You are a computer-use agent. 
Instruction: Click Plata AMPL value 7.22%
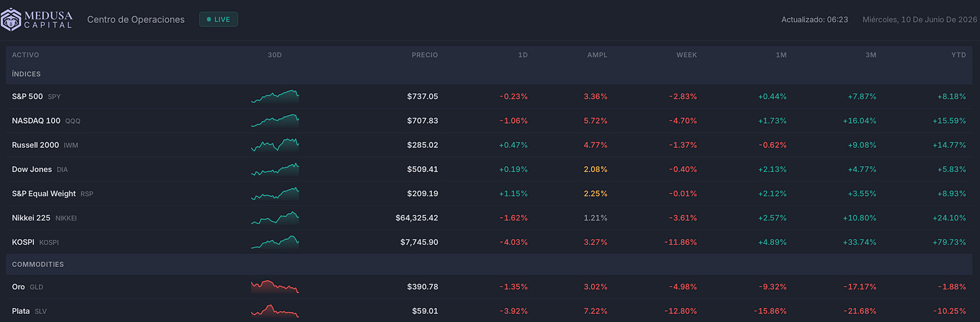[596, 311]
